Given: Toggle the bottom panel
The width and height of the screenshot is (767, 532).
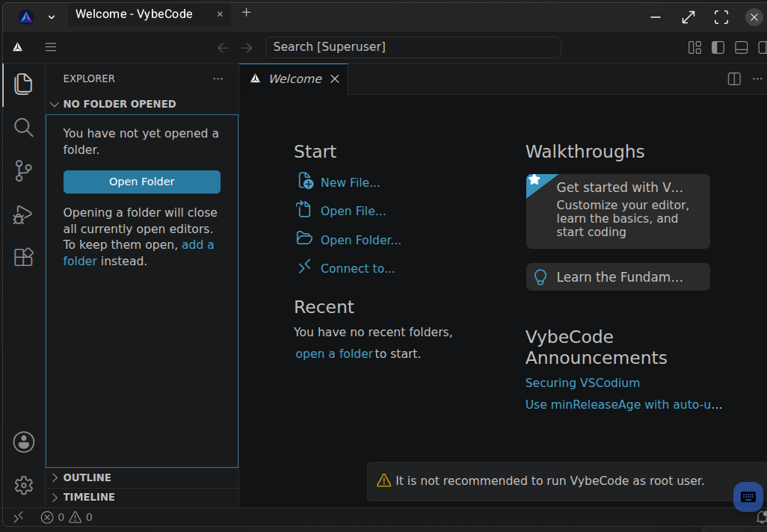Looking at the screenshot, I should pos(742,47).
